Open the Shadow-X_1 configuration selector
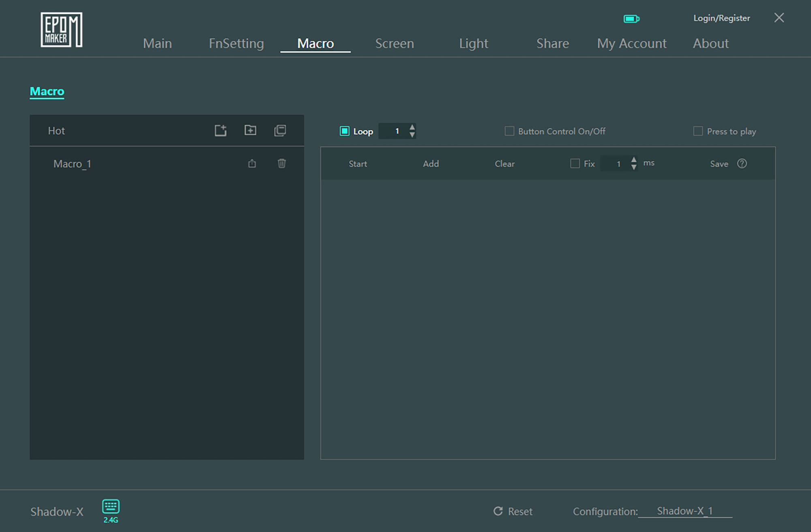 (x=684, y=511)
